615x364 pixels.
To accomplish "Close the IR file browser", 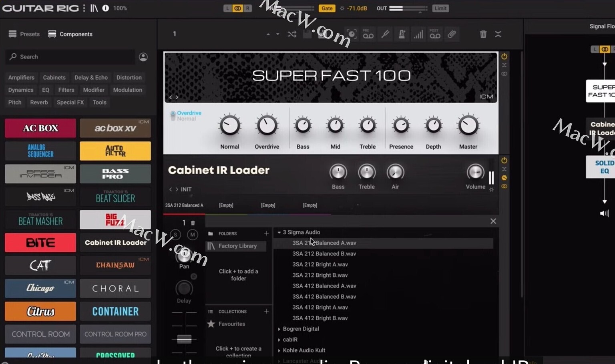I will click(x=493, y=221).
